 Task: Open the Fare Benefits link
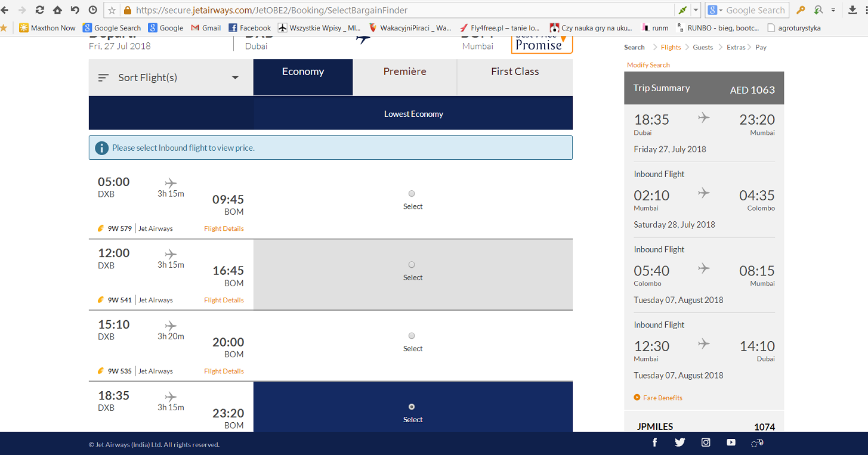(658, 398)
